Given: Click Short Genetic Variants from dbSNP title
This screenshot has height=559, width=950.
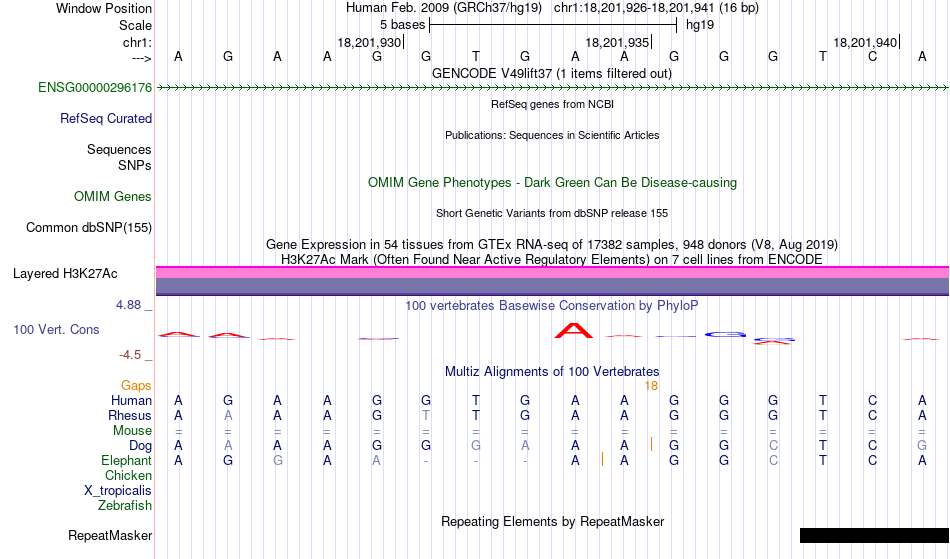Looking at the screenshot, I should point(552,213).
